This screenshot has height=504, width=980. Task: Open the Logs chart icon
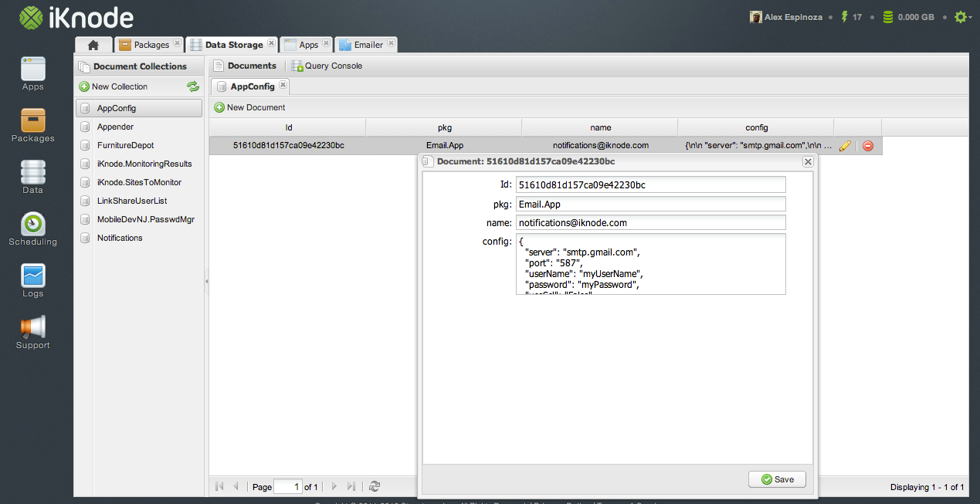[33, 276]
